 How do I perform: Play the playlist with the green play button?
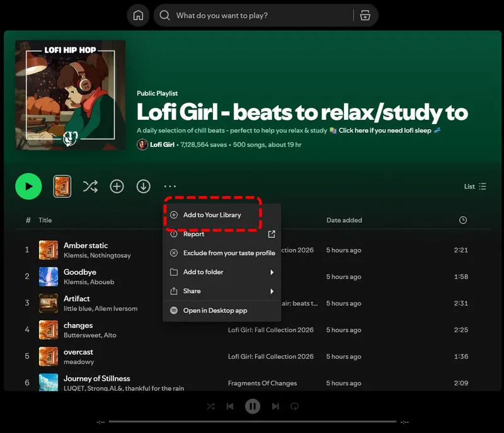point(28,187)
